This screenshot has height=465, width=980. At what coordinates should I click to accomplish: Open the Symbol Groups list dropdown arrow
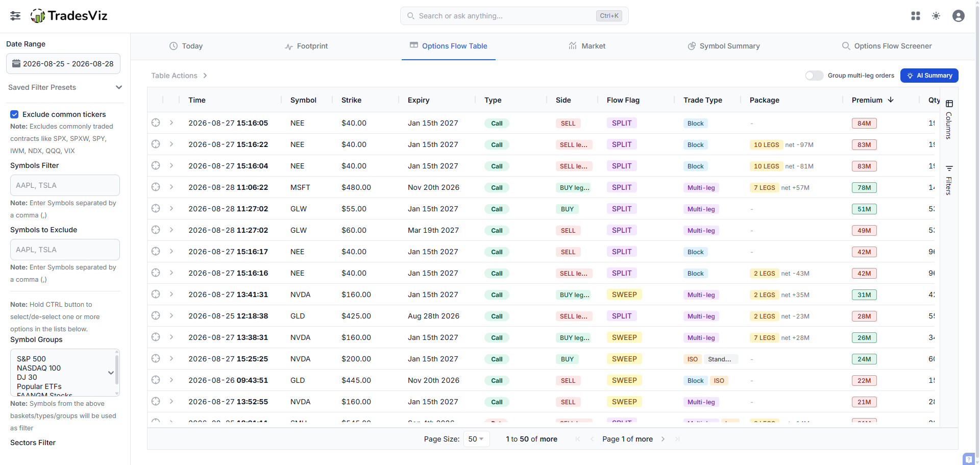pos(111,373)
